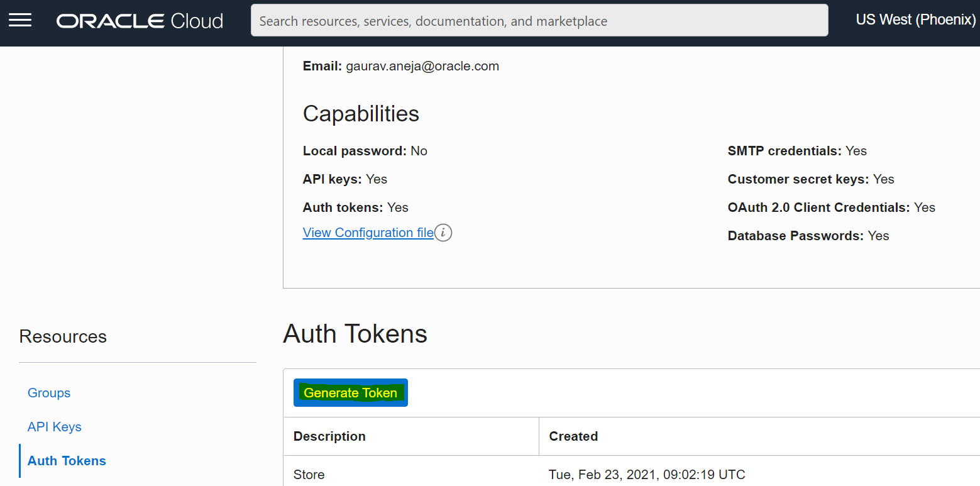980x486 pixels.
Task: Sort by the Description column header
Action: 328,436
